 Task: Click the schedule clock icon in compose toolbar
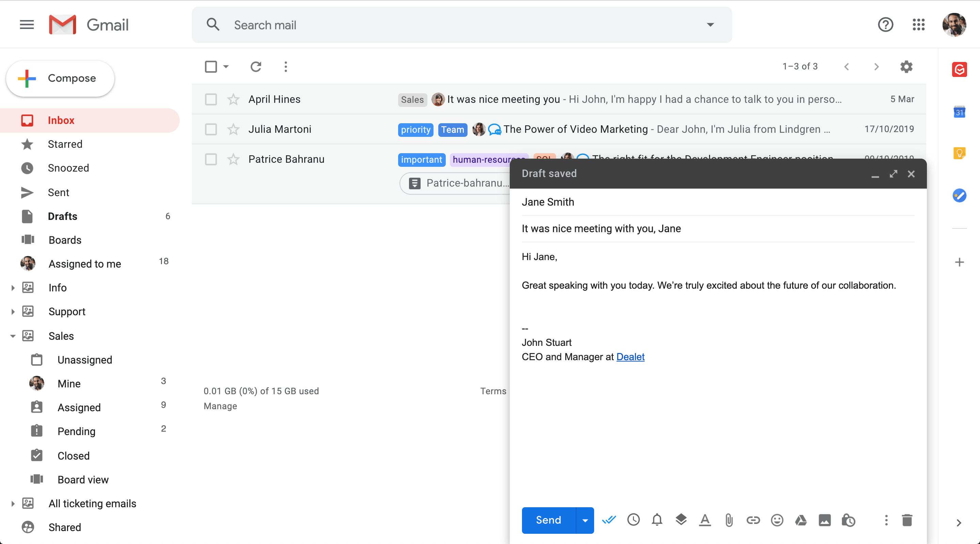coord(633,520)
